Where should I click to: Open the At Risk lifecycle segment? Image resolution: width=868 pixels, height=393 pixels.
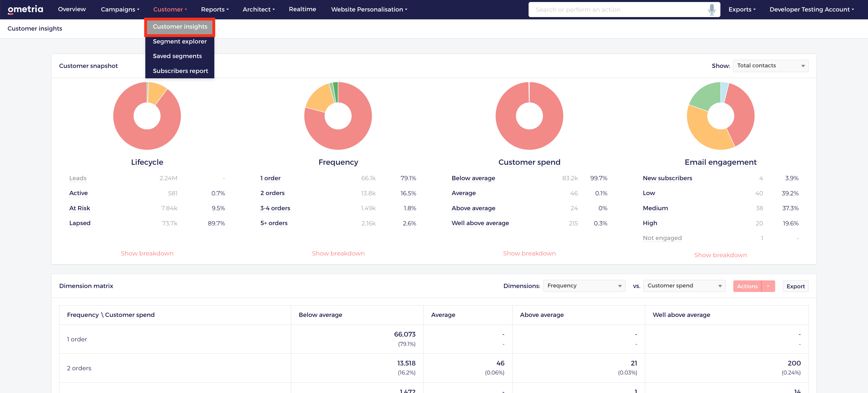point(79,208)
